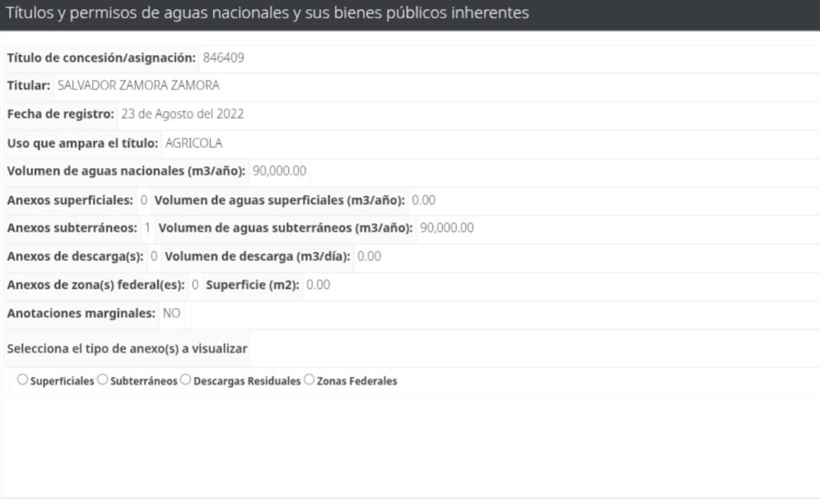Click the Superficie (m2) value 0.00

tap(318, 285)
